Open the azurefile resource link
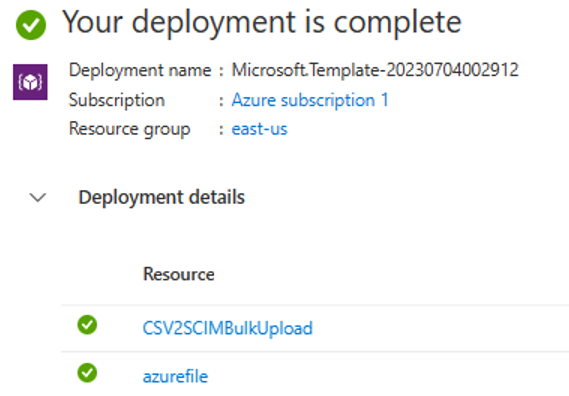Image resolution: width=569 pixels, height=396 pixels. click(175, 376)
